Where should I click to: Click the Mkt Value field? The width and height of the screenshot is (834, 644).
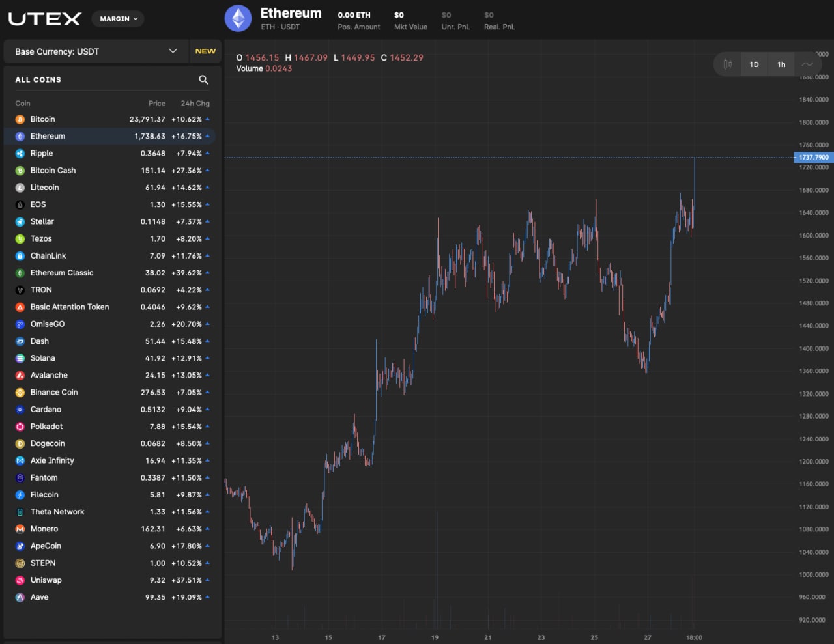(x=410, y=21)
